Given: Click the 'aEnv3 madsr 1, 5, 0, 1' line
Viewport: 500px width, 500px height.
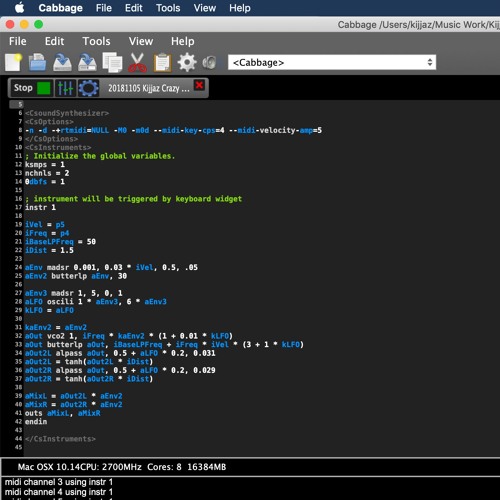Looking at the screenshot, I should click(74, 293).
